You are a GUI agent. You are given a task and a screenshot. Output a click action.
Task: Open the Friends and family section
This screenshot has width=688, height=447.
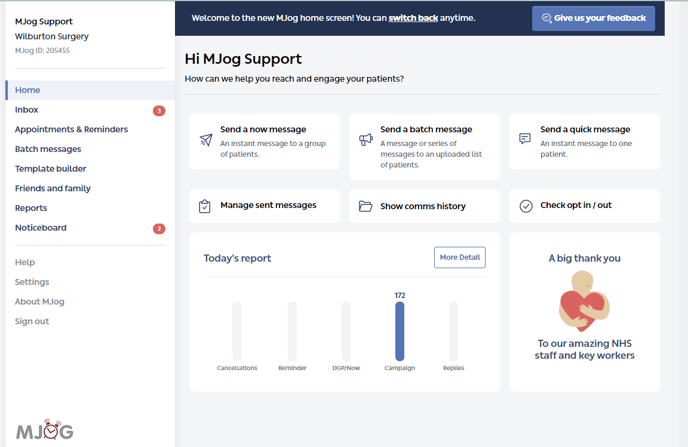[53, 188]
